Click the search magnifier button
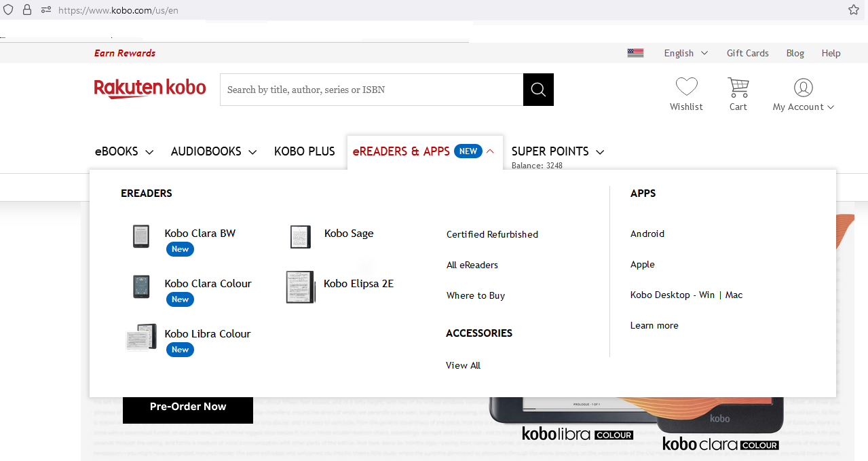 (538, 90)
